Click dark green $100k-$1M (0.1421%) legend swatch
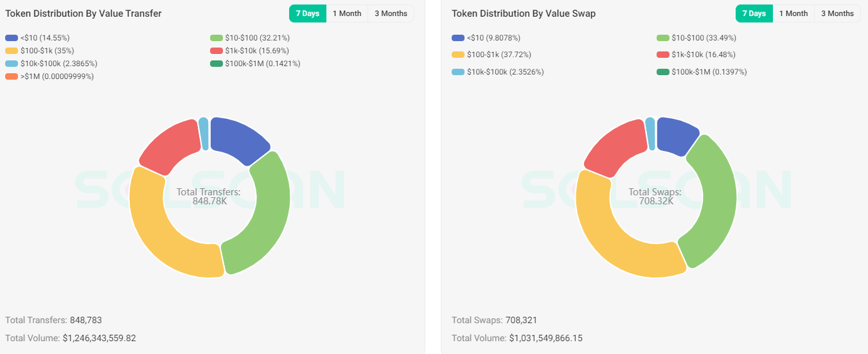This screenshot has height=354, width=868. click(x=216, y=64)
